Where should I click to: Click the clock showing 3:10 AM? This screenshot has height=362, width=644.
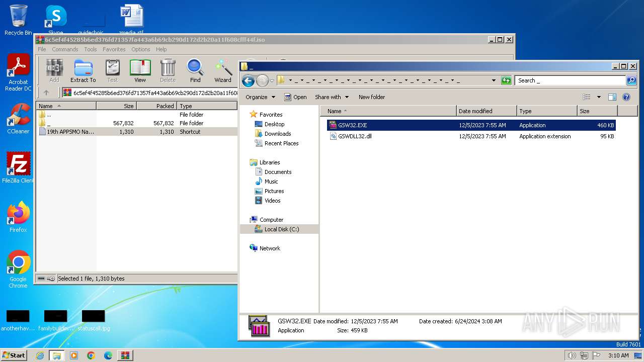point(618,355)
